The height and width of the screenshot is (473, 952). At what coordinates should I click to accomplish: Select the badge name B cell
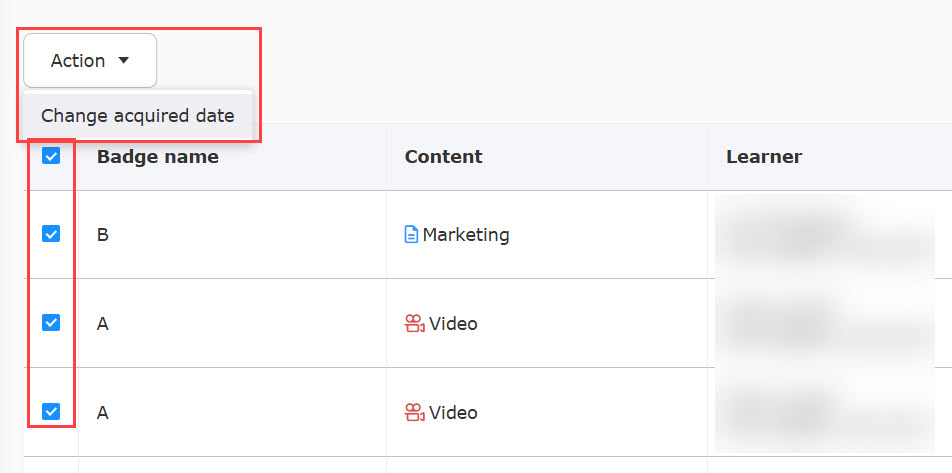103,235
